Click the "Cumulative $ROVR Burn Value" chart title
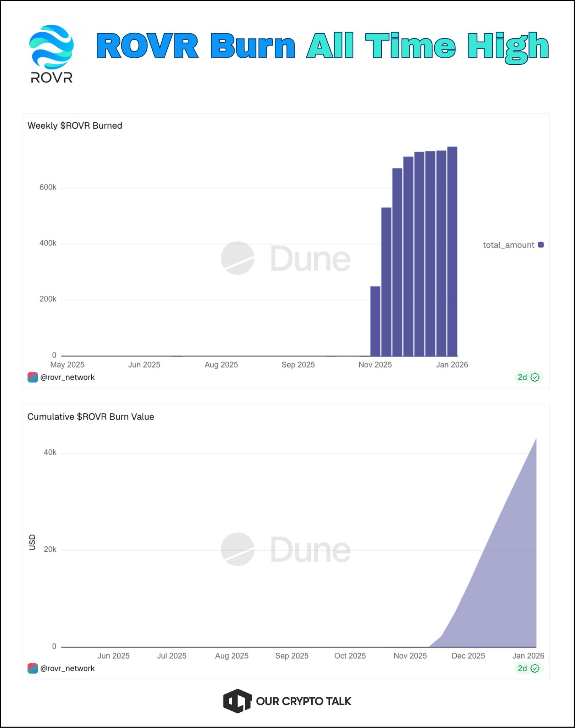The image size is (575, 728). [91, 417]
